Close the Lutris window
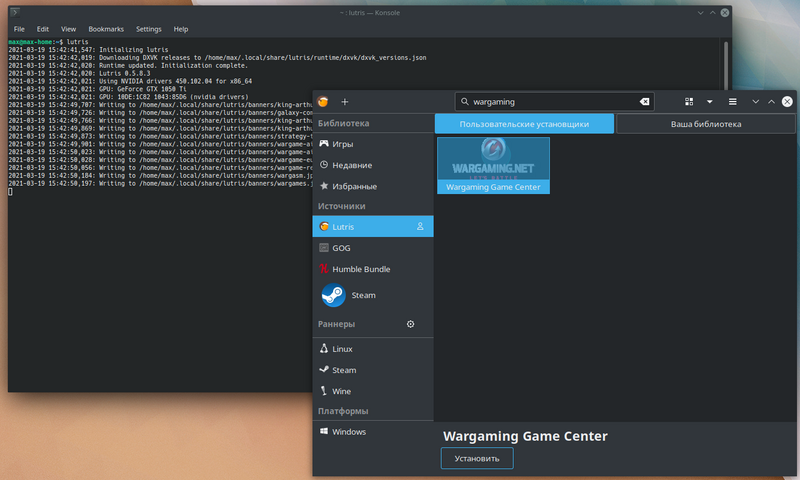This screenshot has width=800, height=480. coord(787,102)
